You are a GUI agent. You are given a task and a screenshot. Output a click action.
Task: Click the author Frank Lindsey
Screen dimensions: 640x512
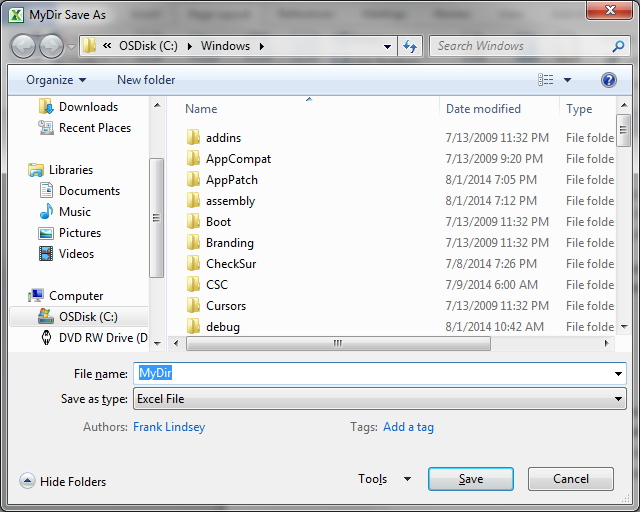click(x=169, y=427)
